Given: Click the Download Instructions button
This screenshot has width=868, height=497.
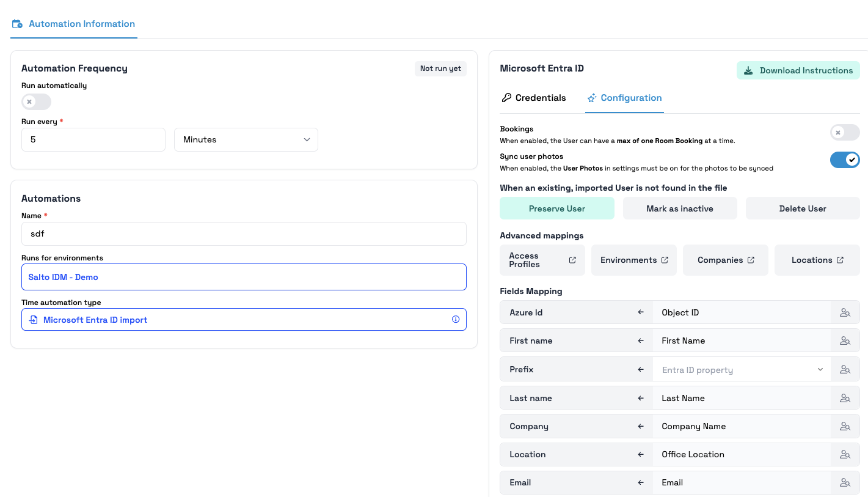Looking at the screenshot, I should coord(798,70).
